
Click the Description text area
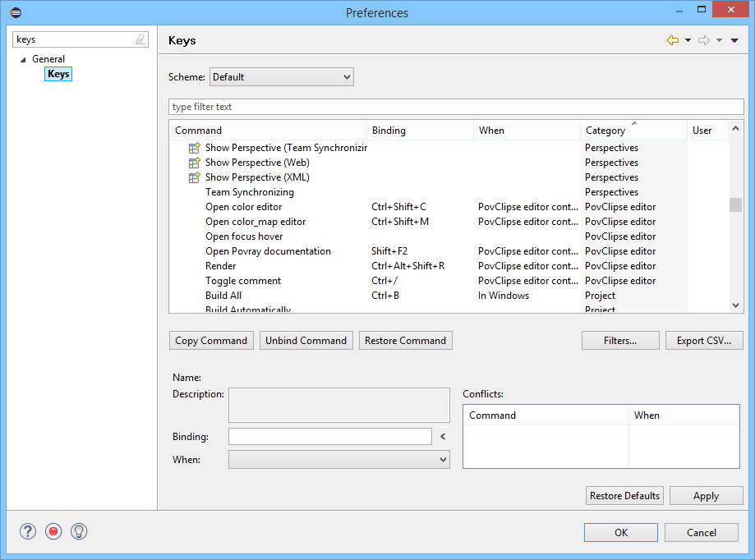[339, 405]
